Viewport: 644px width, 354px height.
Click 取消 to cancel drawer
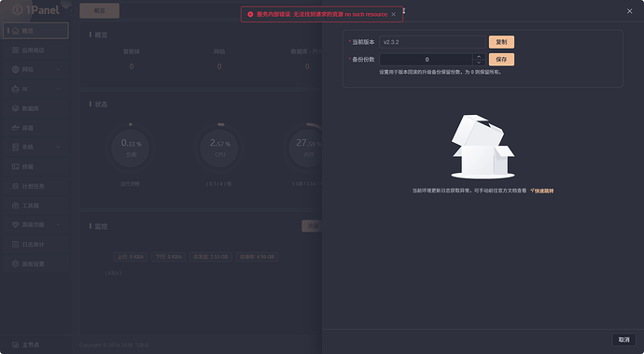[x=623, y=340]
